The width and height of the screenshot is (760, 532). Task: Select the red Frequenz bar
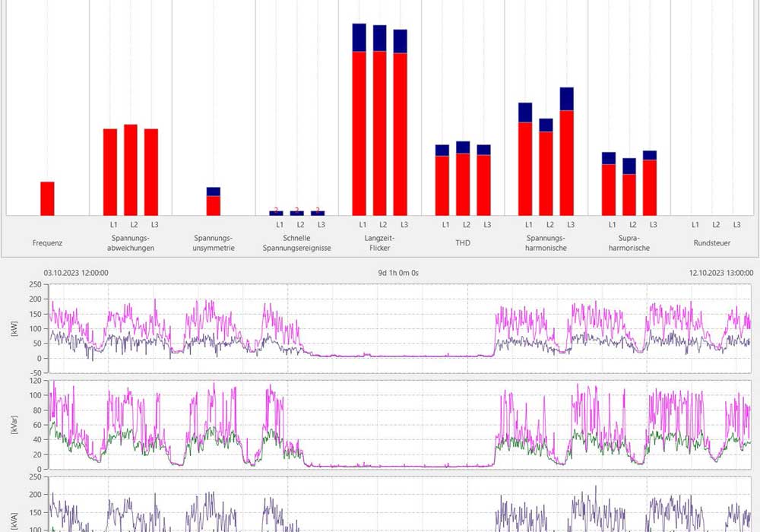pos(47,198)
